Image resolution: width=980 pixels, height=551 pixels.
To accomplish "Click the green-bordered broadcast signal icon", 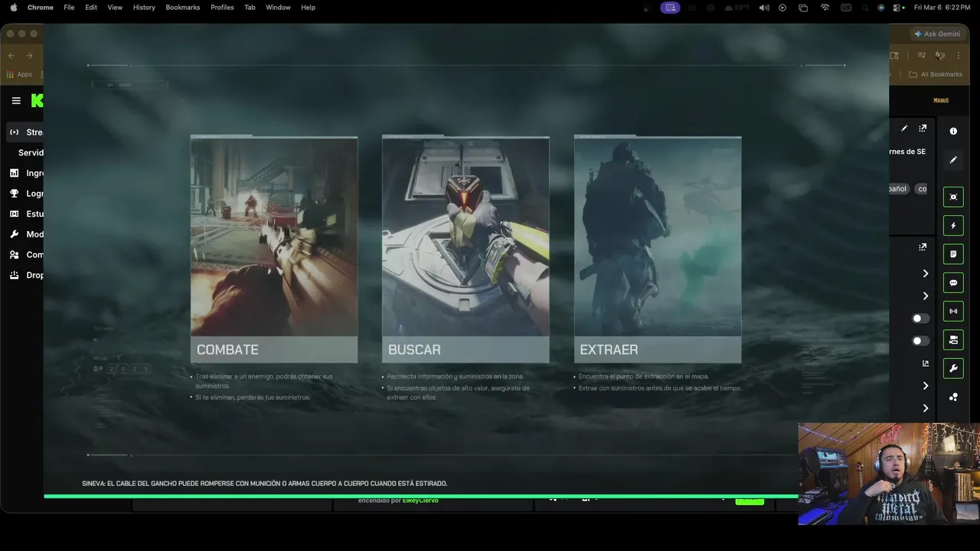I will point(953,311).
